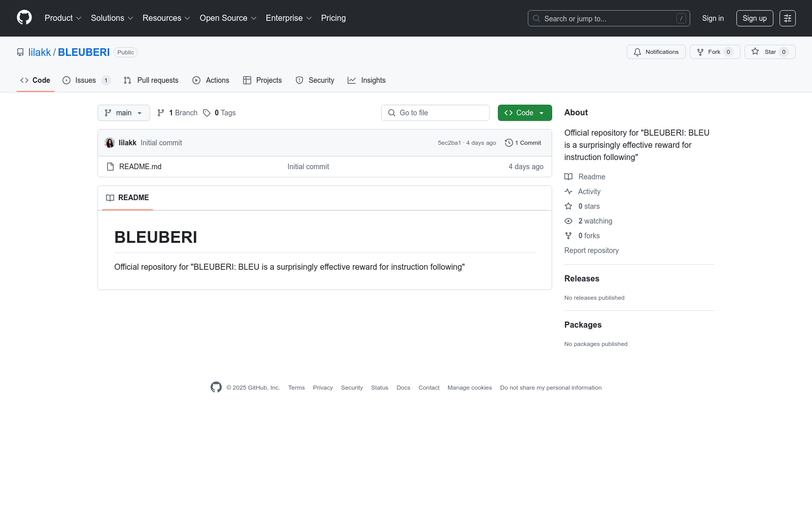This screenshot has width=812, height=508.
Task: Open commit hash 5ec2ba1
Action: click(450, 143)
